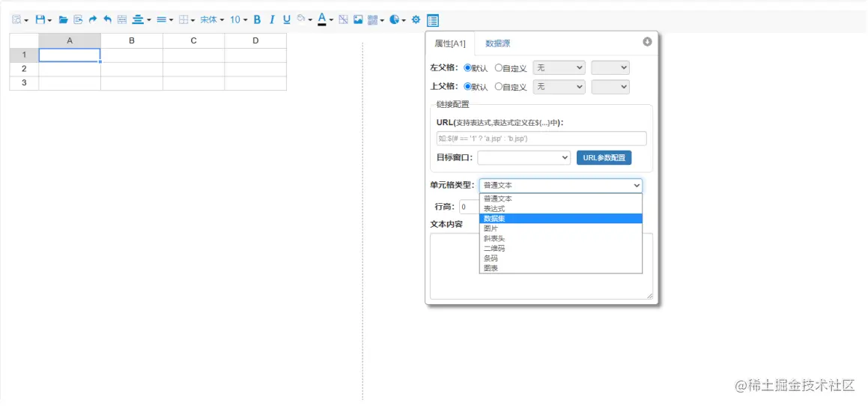Choose 斜表头 in the type list
Screen dimensions: 868x406
[561, 238]
